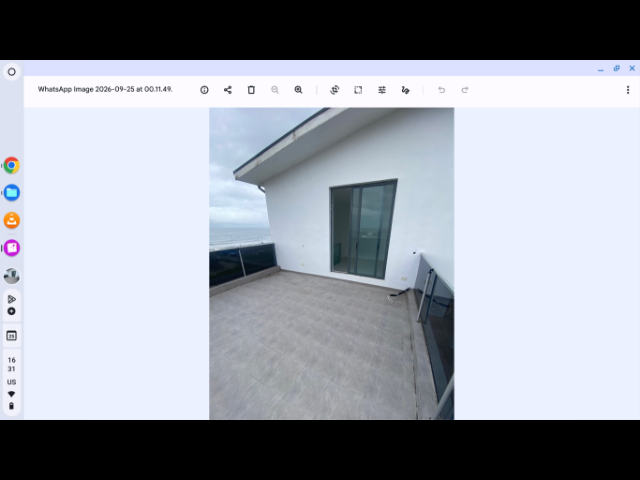The height and width of the screenshot is (480, 640).
Task: Open the Wi-Fi status icon
Action: click(11, 394)
